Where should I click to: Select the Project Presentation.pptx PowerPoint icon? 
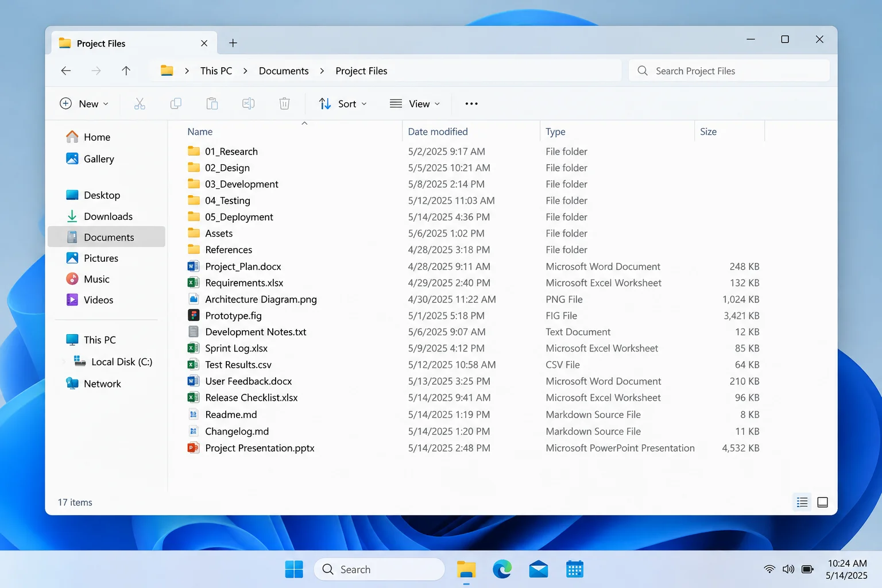[x=194, y=448]
